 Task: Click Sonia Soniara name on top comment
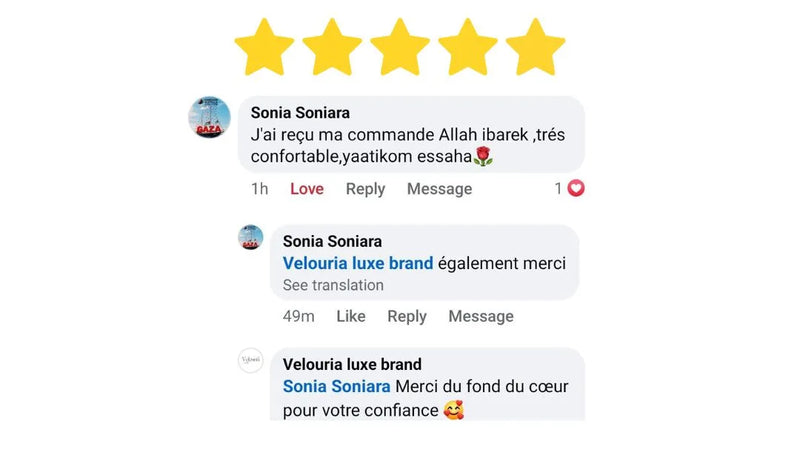[x=300, y=113]
